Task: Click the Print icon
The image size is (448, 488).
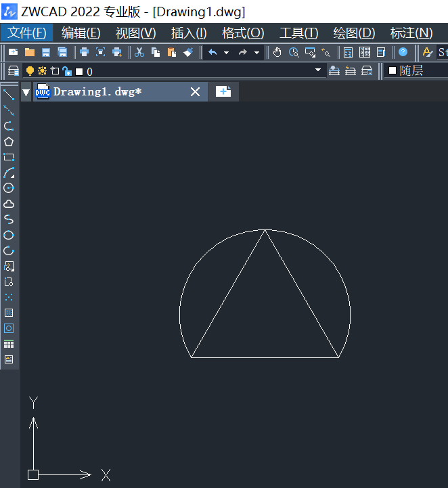Action: click(84, 52)
